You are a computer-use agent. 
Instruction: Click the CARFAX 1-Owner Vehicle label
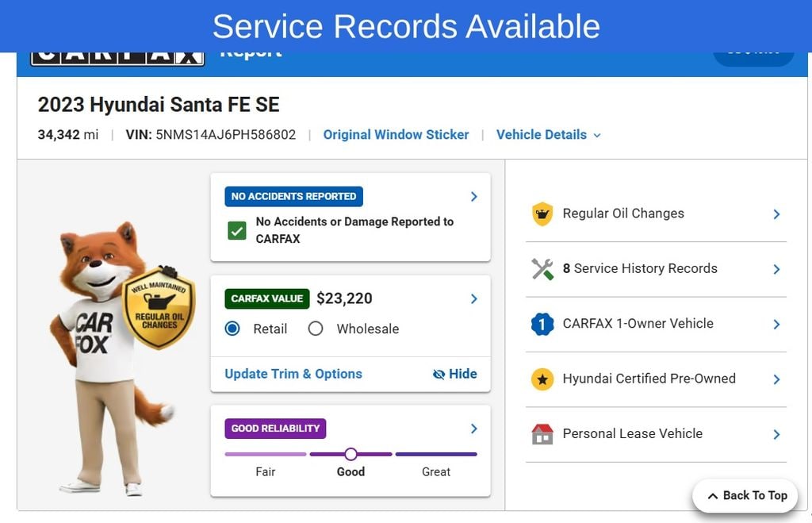[x=638, y=324]
